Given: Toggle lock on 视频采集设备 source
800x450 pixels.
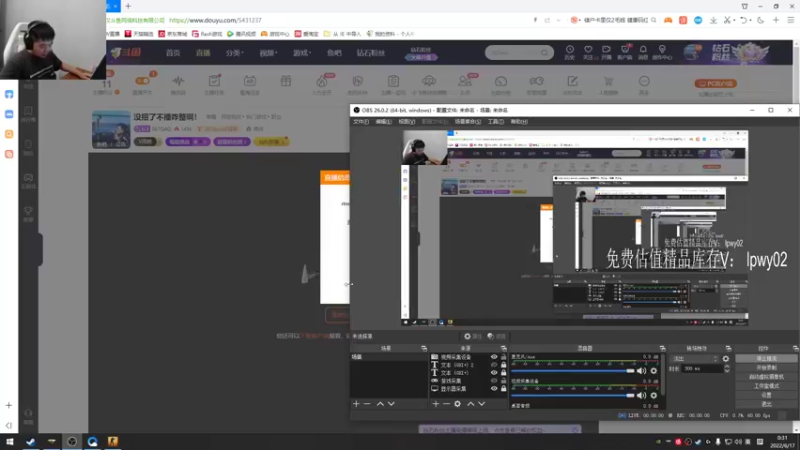Looking at the screenshot, I should click(x=504, y=357).
